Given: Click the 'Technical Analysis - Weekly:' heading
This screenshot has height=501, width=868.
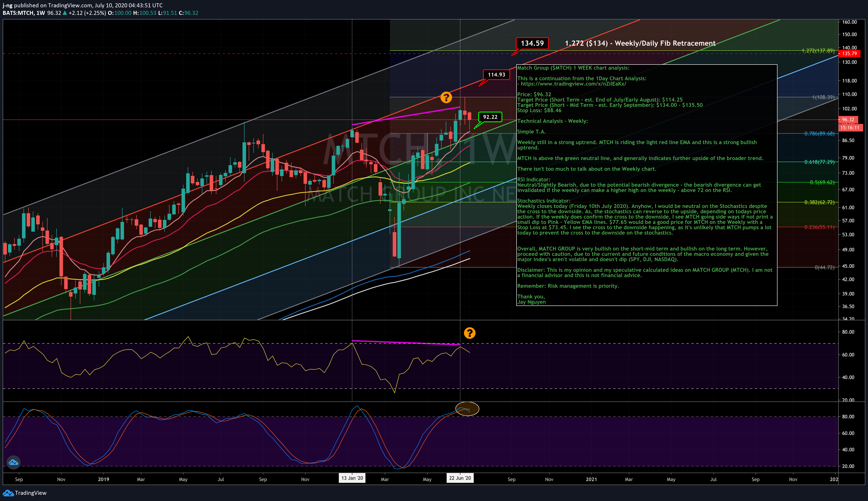Looking at the screenshot, I should 553,121.
